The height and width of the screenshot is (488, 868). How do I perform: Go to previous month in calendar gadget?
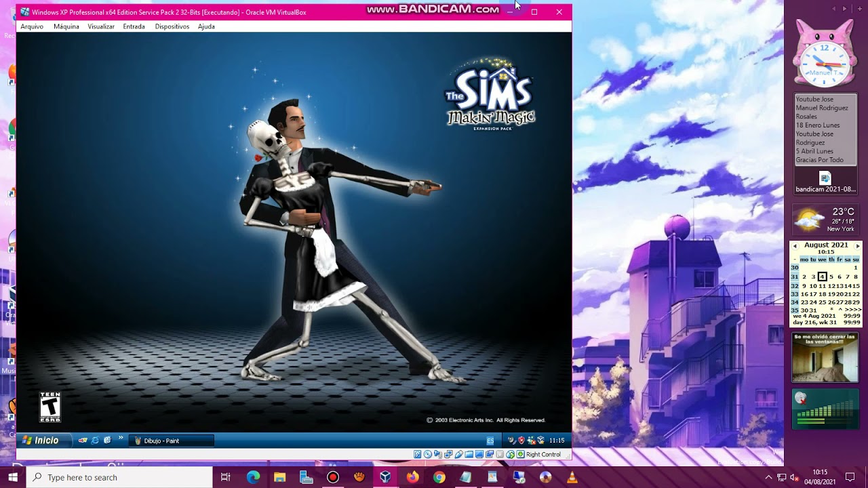pyautogui.click(x=795, y=246)
